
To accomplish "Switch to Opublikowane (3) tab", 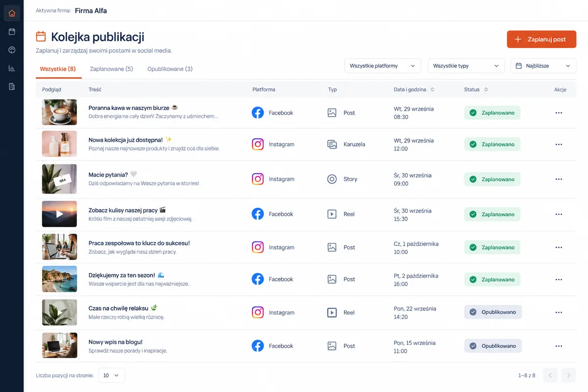I will pos(170,69).
